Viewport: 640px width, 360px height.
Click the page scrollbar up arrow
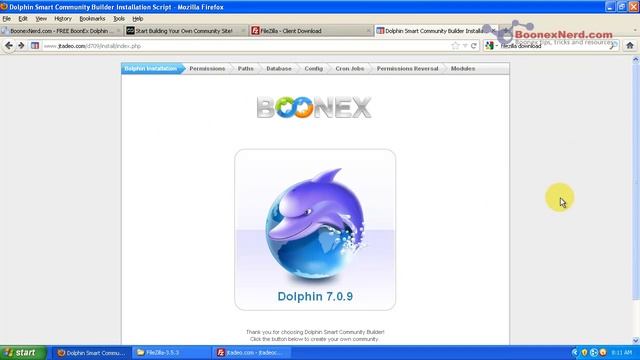point(636,60)
